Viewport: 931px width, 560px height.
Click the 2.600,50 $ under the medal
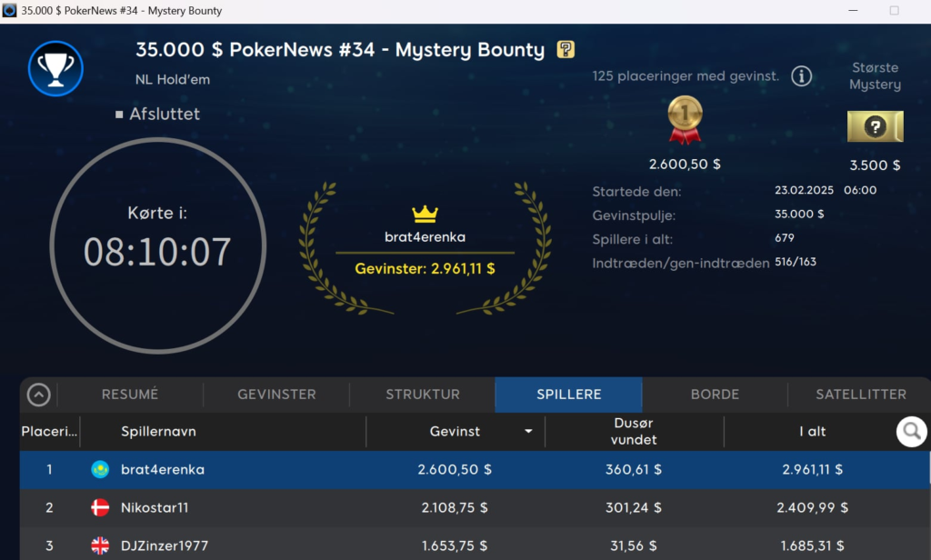(685, 164)
